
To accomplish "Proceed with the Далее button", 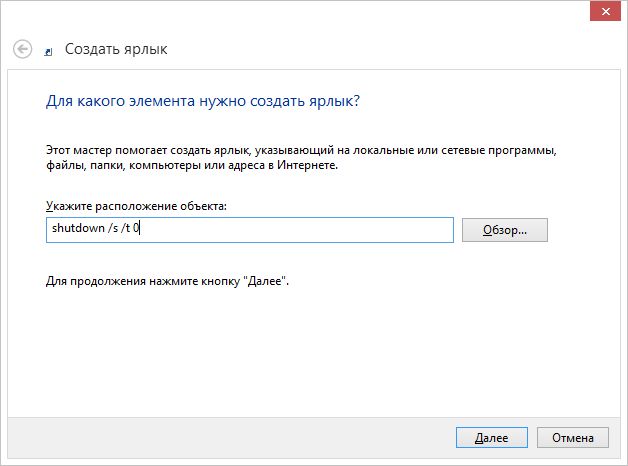I will pos(491,438).
